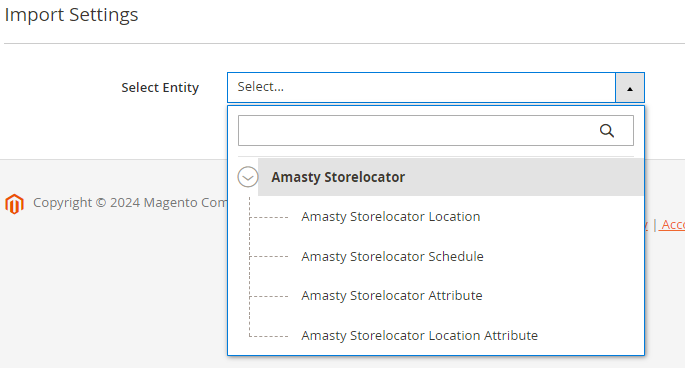
Task: Select the Amasty Storelocator group header
Action: pyautogui.click(x=450, y=177)
